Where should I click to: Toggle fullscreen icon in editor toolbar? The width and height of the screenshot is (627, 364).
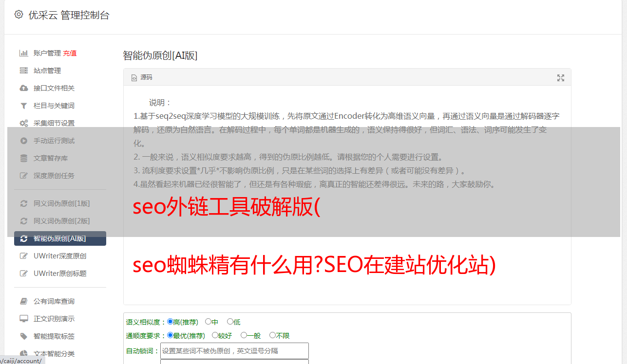[x=561, y=78]
